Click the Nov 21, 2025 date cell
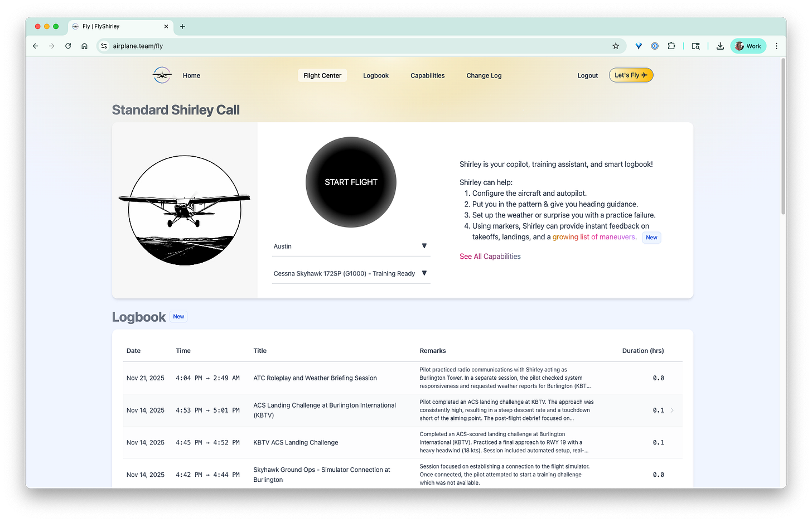The height and width of the screenshot is (522, 812). 146,378
